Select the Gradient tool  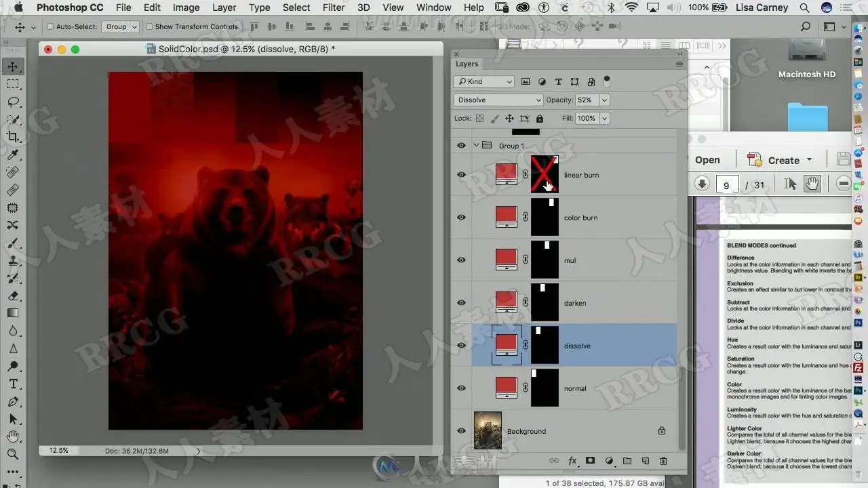(x=13, y=313)
